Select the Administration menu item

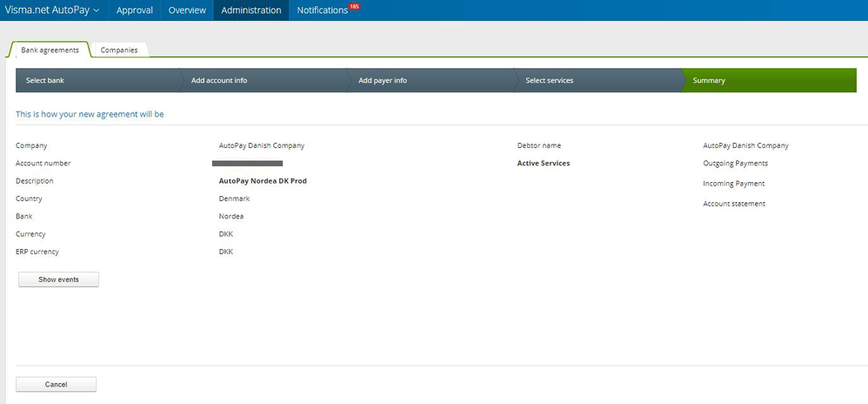point(250,10)
